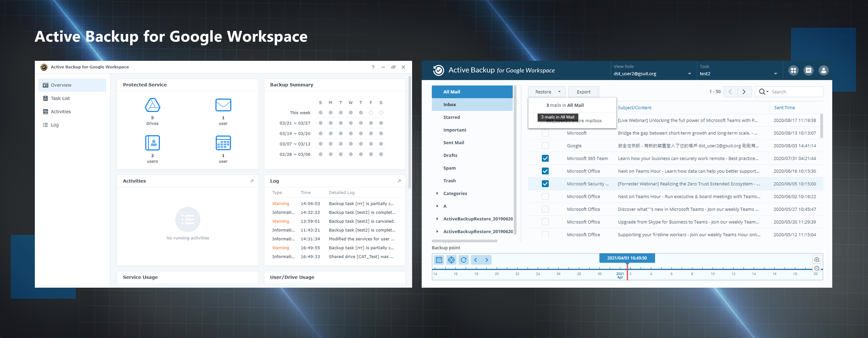The width and height of the screenshot is (868, 338).
Task: Expand the Log panel with arrow icon
Action: pos(399,181)
